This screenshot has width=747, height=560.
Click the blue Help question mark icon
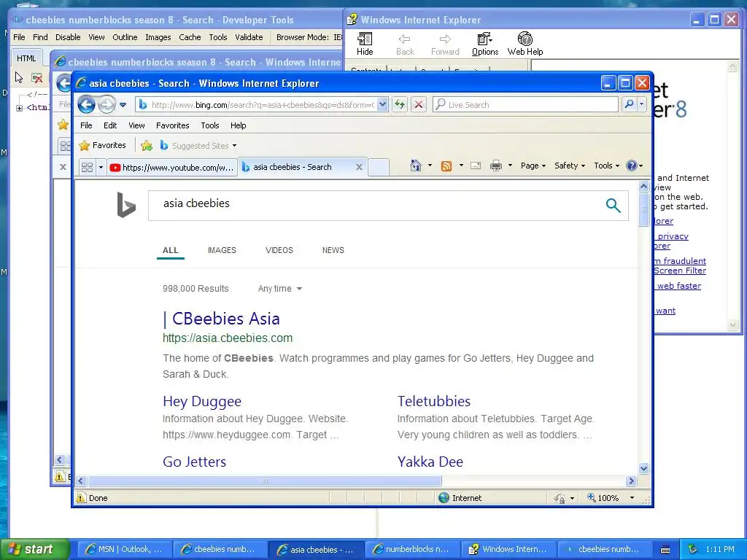[632, 166]
